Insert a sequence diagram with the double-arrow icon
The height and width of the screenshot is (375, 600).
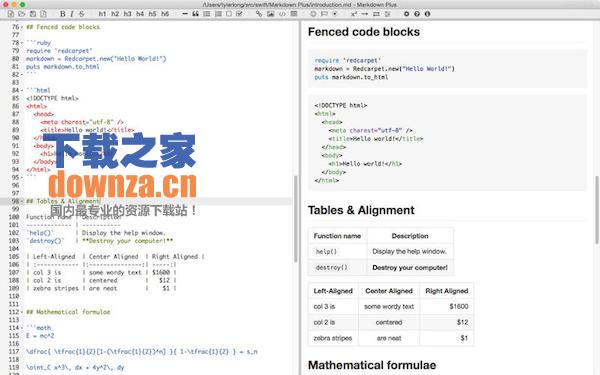(x=376, y=14)
